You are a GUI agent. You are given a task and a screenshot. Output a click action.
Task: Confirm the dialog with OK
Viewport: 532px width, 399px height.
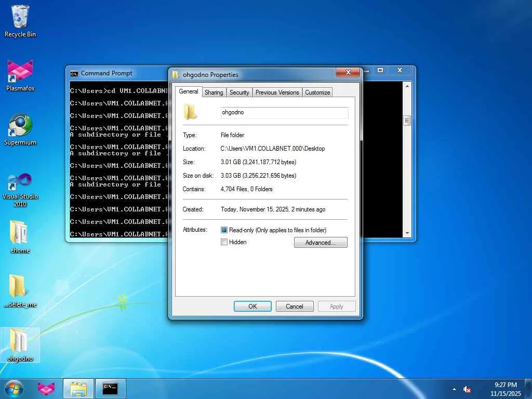[x=252, y=307]
